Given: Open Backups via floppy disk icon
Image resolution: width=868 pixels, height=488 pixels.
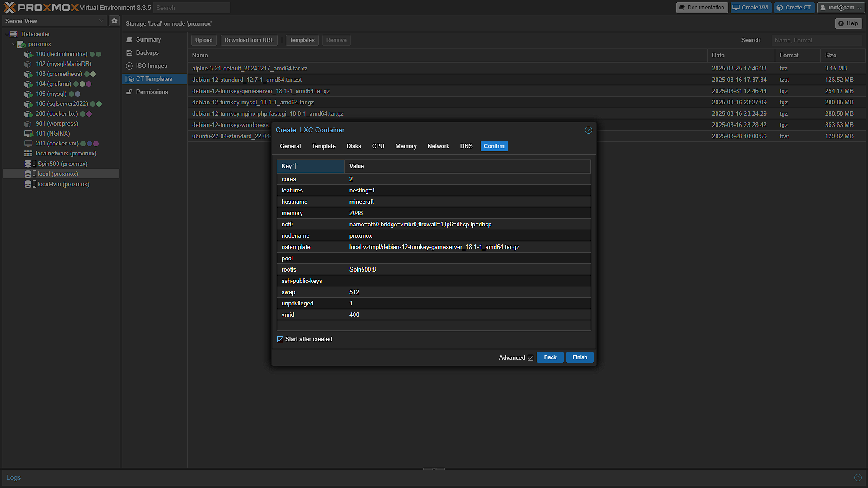Looking at the screenshot, I should click(129, 53).
